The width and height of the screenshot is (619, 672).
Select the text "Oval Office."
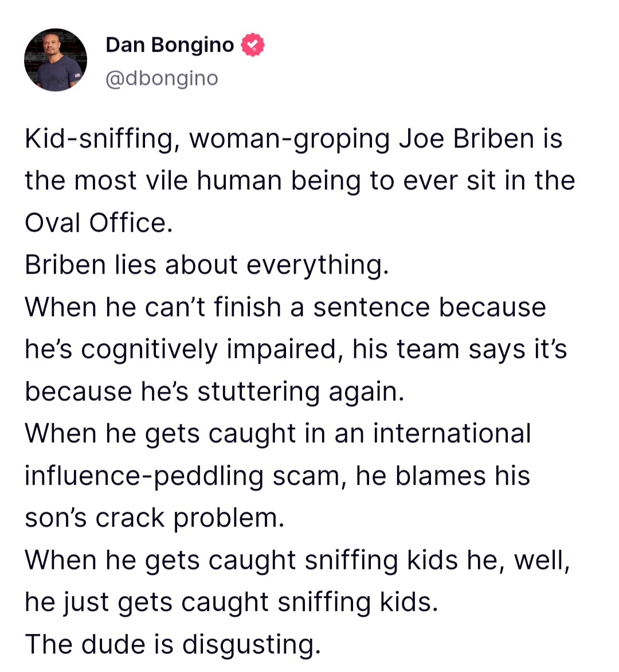99,223
